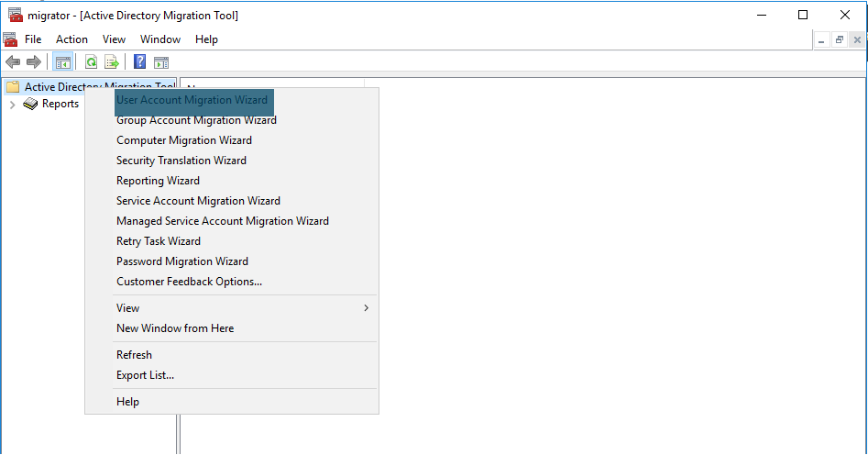This screenshot has height=455, width=868.
Task: Choose New Window from Here
Action: [x=175, y=328]
